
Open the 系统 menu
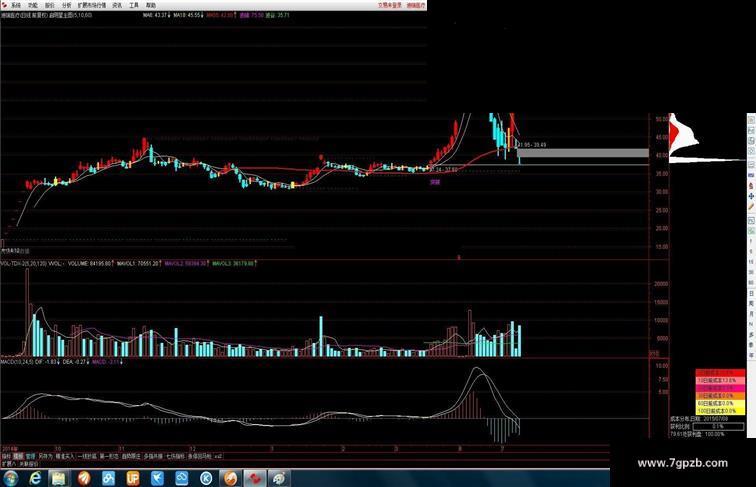16,5
